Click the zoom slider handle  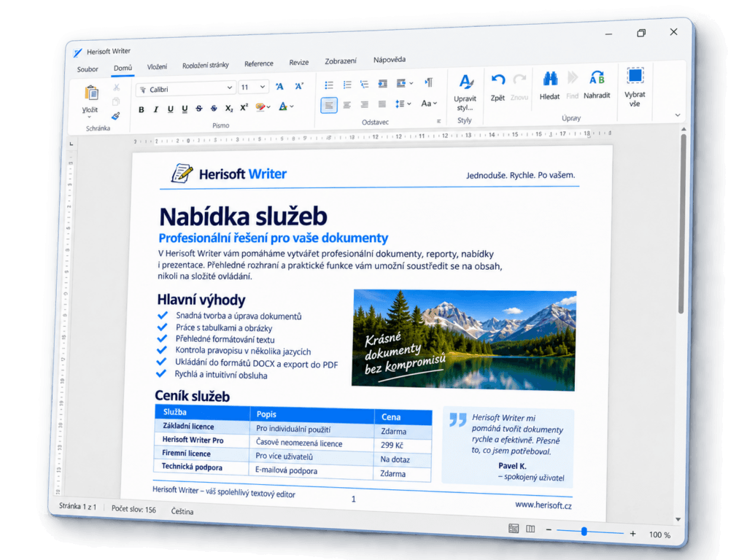tap(584, 532)
